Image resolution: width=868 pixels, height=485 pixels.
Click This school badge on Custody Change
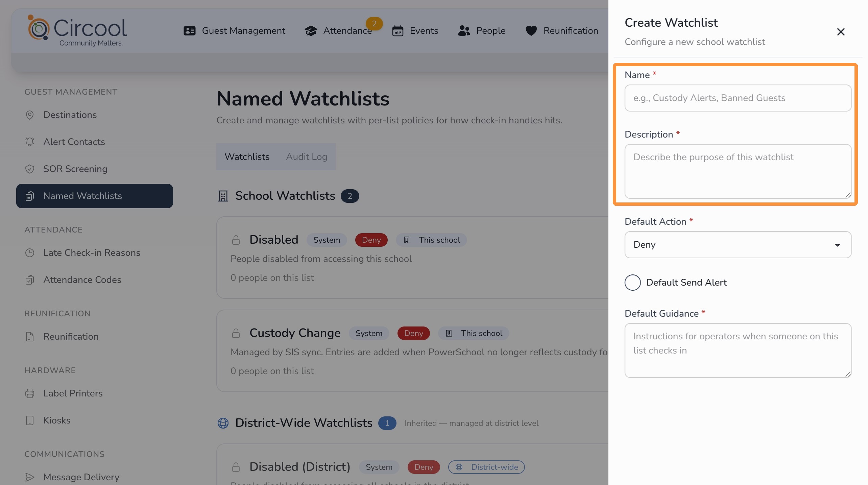[474, 333]
